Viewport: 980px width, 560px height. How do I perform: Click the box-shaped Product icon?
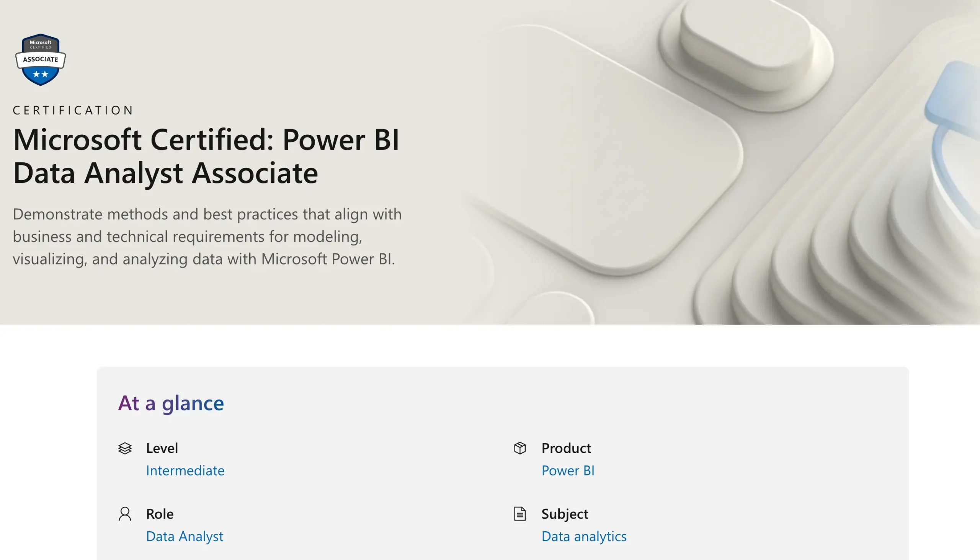[519, 448]
